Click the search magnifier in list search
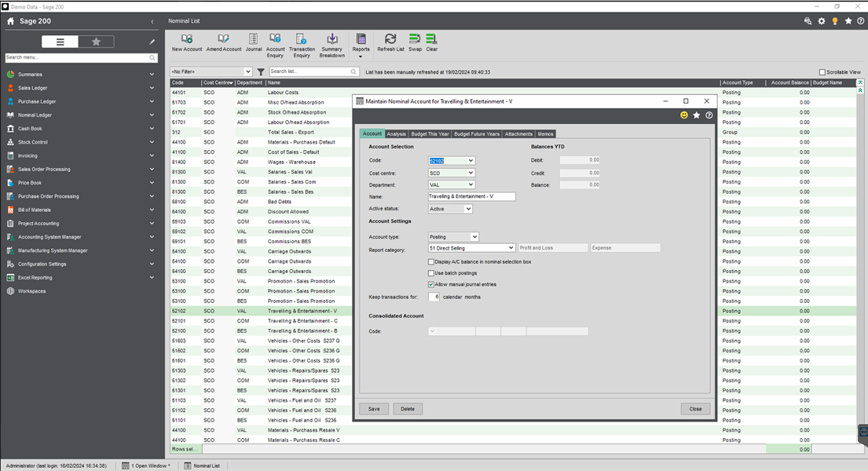Viewport: 868px width, 471px height. [353, 72]
